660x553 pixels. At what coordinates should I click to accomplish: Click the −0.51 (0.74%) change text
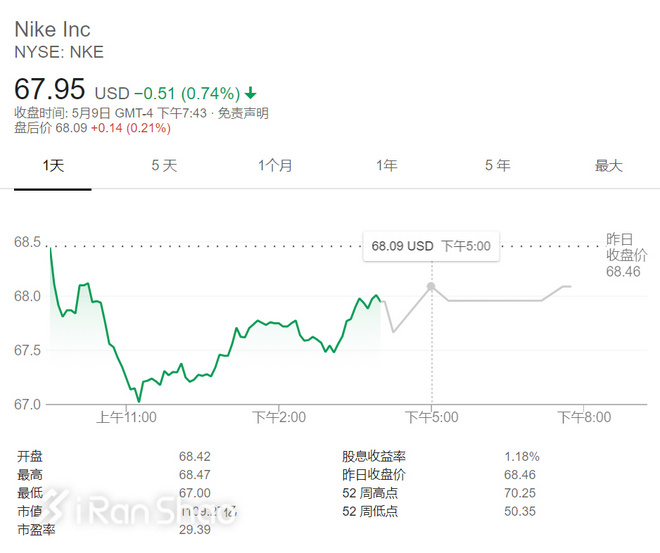coord(187,93)
